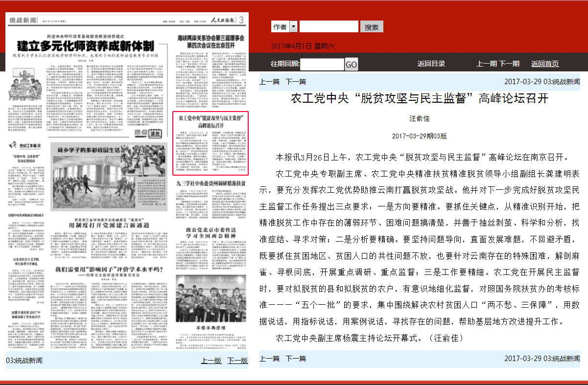This screenshot has width=588, height=385.
Task: Go to next page with 下一版
Action: point(237,361)
